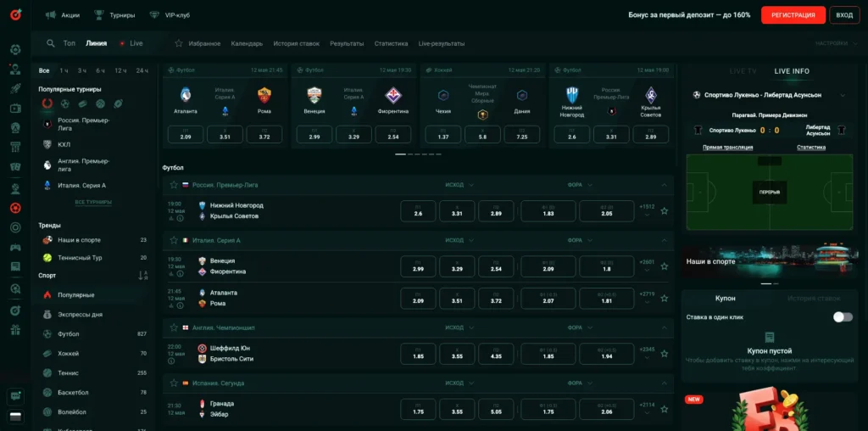
Task: Select 2.09 odds for Аталанта win
Action: (418, 300)
